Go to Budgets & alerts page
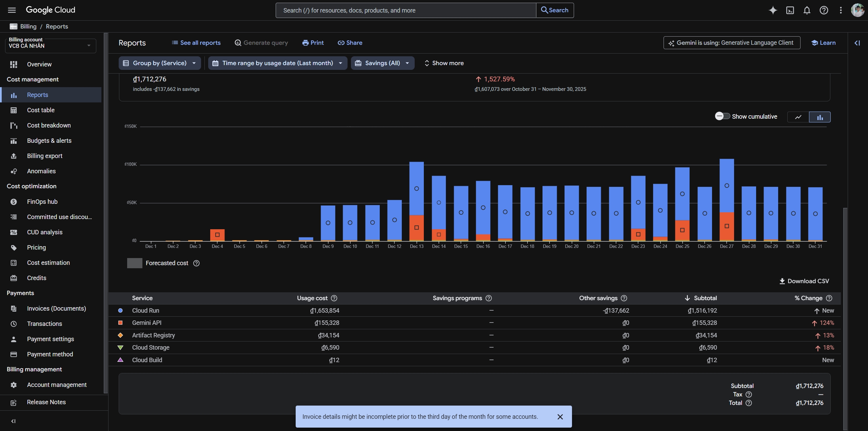The image size is (868, 431). (x=49, y=141)
